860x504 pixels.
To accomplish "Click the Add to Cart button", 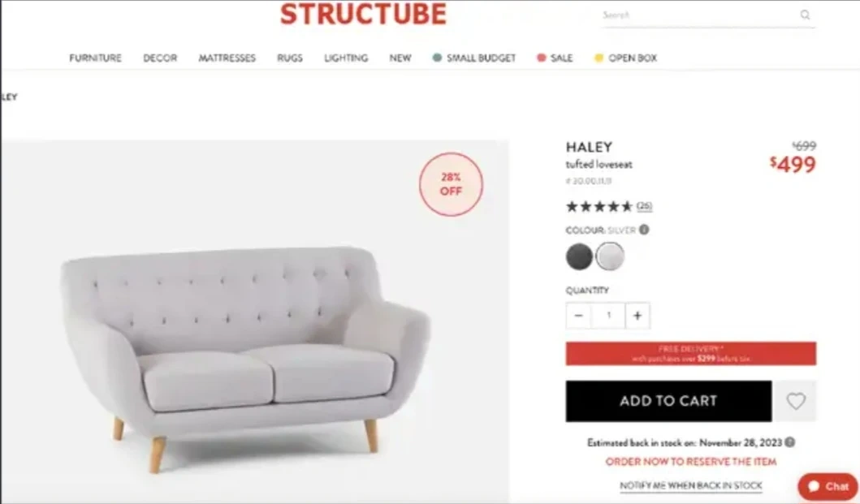I will tap(668, 401).
